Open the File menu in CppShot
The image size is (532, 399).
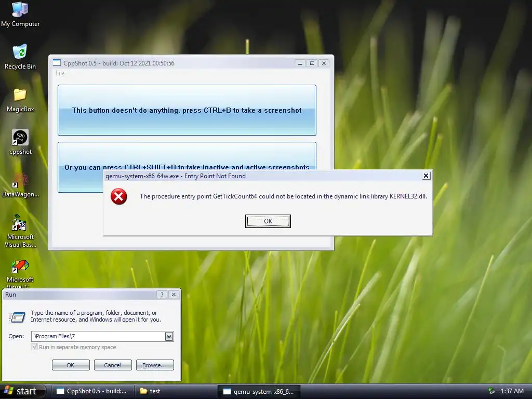point(60,73)
